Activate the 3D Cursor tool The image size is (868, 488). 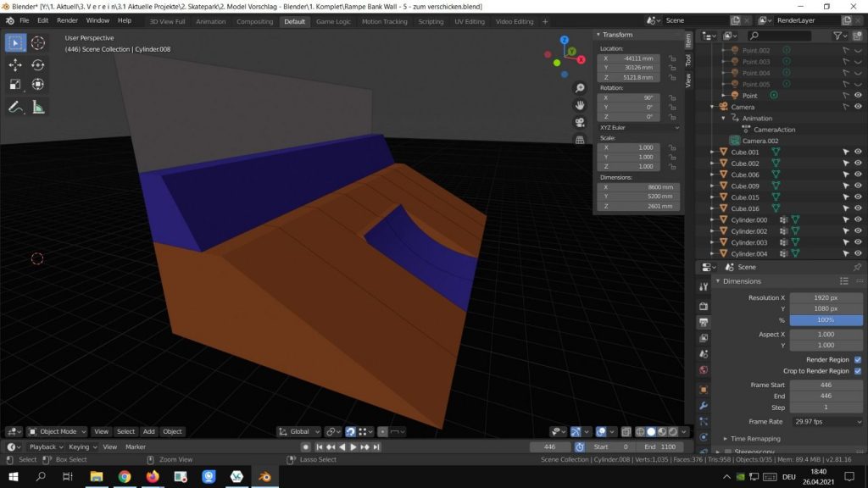click(x=38, y=43)
